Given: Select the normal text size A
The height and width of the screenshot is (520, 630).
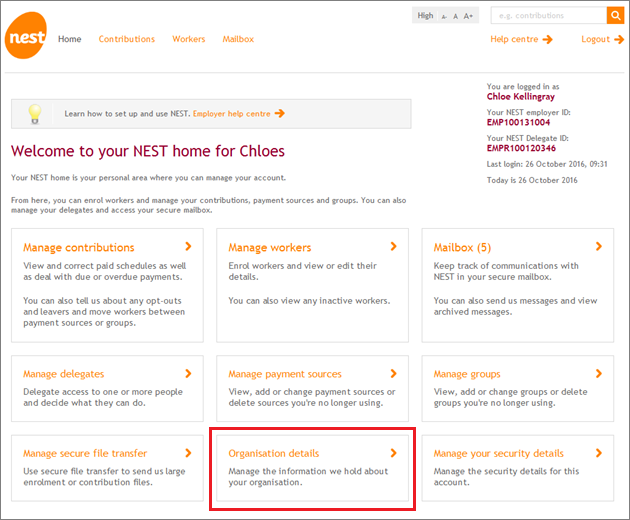Looking at the screenshot, I should coord(456,16).
